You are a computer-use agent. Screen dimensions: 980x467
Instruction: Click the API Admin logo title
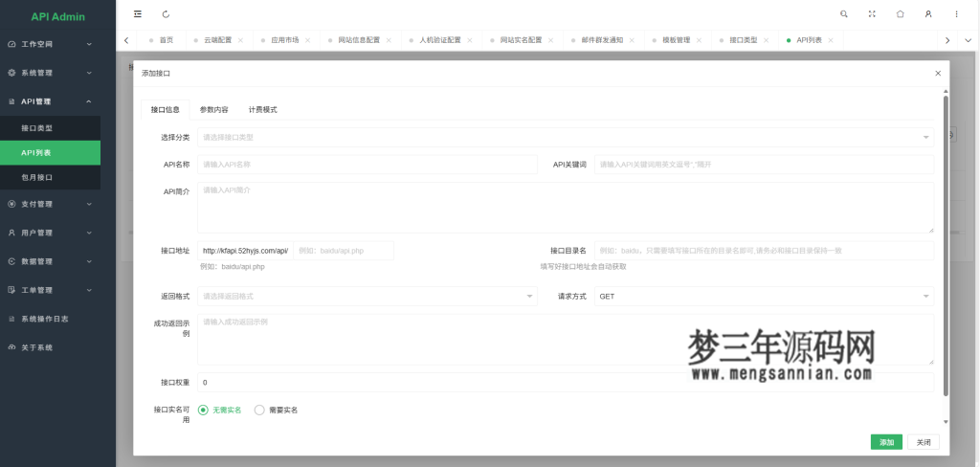[57, 16]
